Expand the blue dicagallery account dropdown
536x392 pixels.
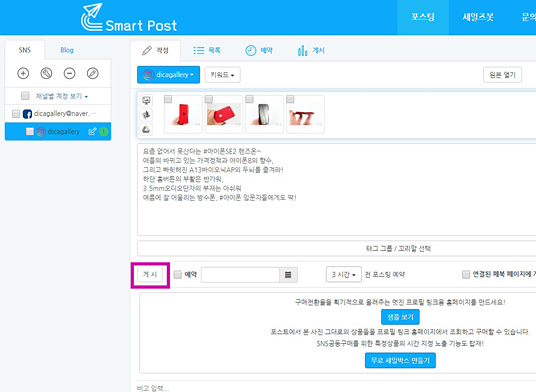click(x=169, y=75)
